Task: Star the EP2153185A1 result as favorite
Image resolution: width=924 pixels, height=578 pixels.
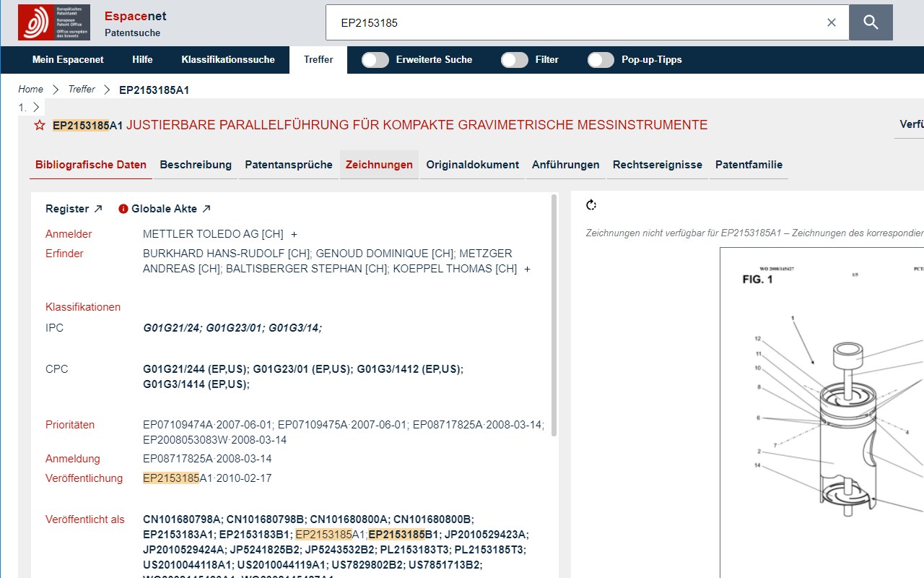Action: [40, 126]
